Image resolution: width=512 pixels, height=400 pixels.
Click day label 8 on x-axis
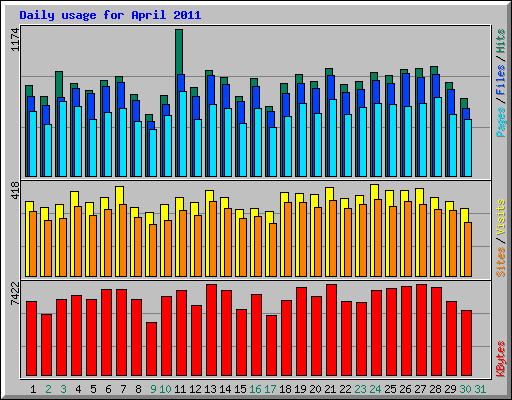click(x=138, y=389)
